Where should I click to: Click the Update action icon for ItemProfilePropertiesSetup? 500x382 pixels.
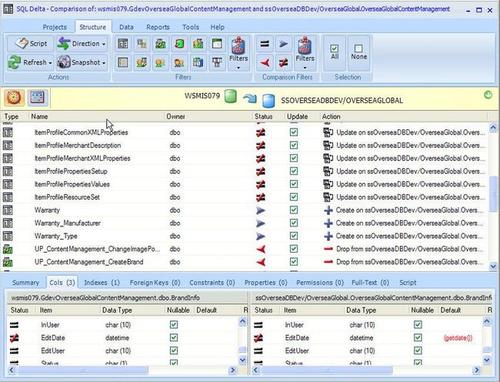328,171
